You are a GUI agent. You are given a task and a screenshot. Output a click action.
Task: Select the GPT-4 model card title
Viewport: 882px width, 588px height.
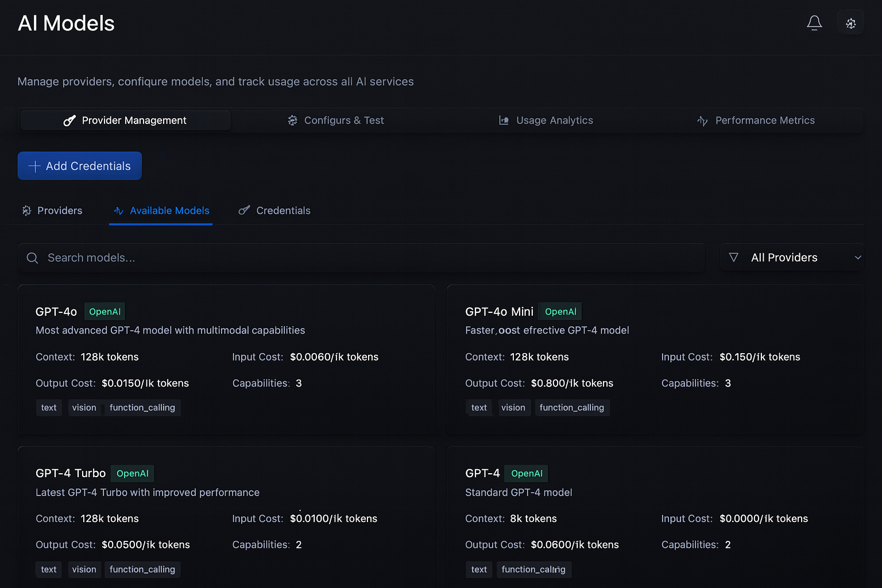point(482,473)
